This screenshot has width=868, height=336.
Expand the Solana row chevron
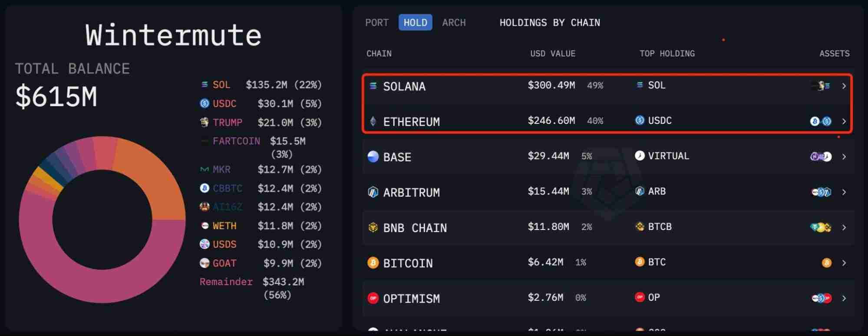[844, 86]
